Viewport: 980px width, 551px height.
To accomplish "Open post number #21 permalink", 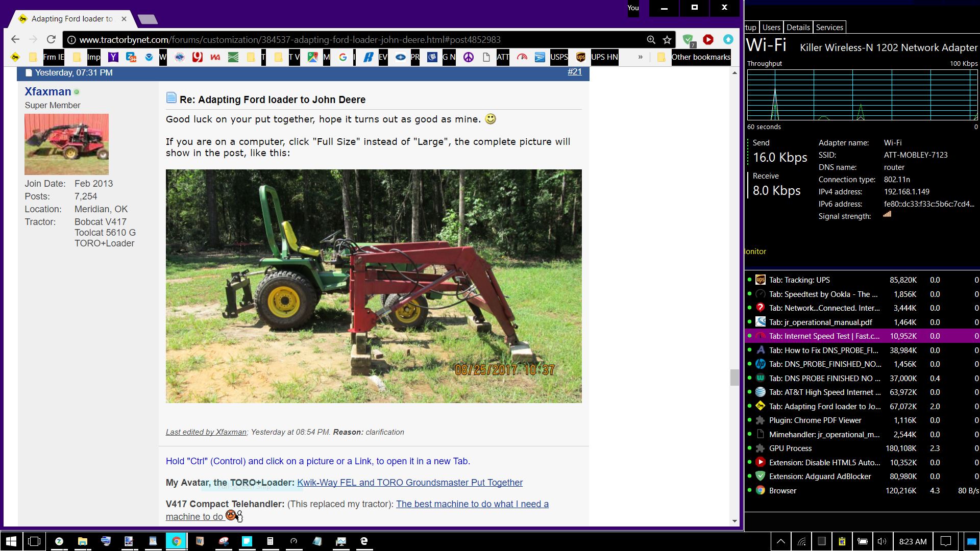I will click(574, 72).
